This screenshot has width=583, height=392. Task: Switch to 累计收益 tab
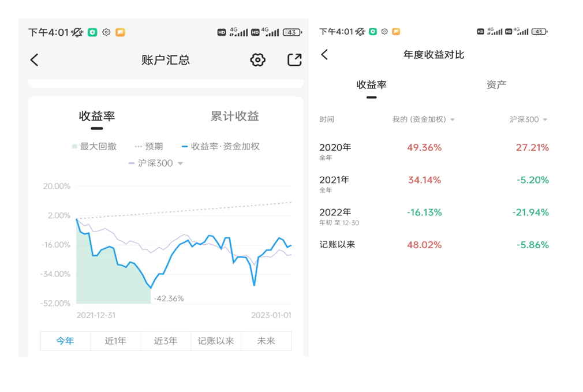click(234, 116)
